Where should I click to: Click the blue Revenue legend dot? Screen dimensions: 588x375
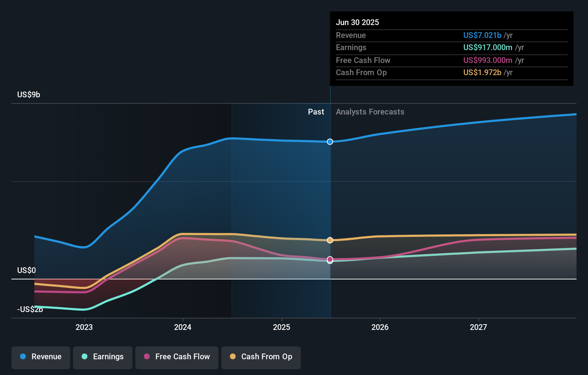point(23,357)
